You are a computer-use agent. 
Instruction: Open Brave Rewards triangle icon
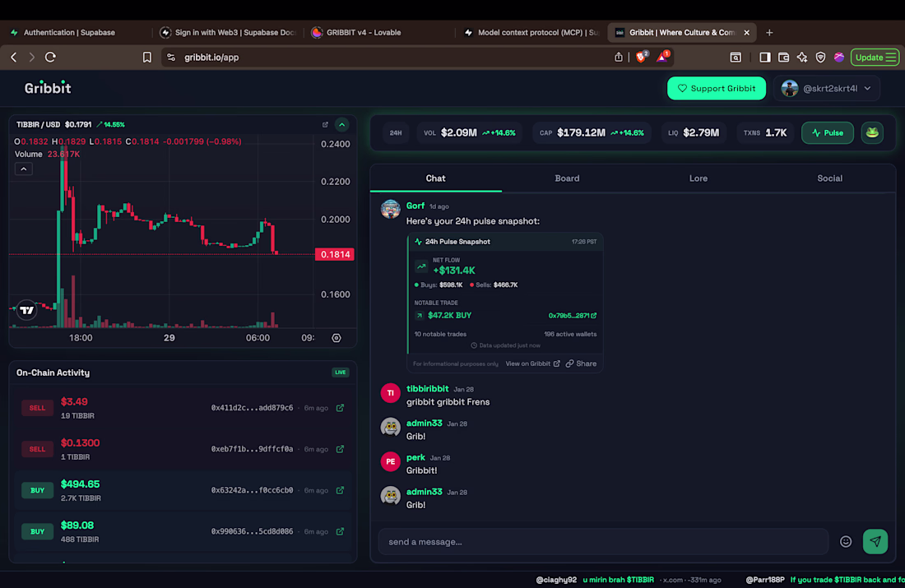coord(662,57)
